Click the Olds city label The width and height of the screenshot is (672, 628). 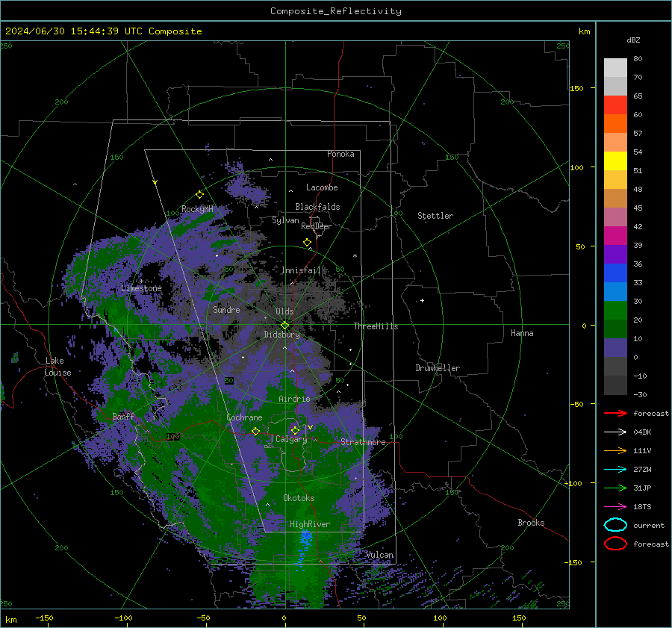(284, 311)
